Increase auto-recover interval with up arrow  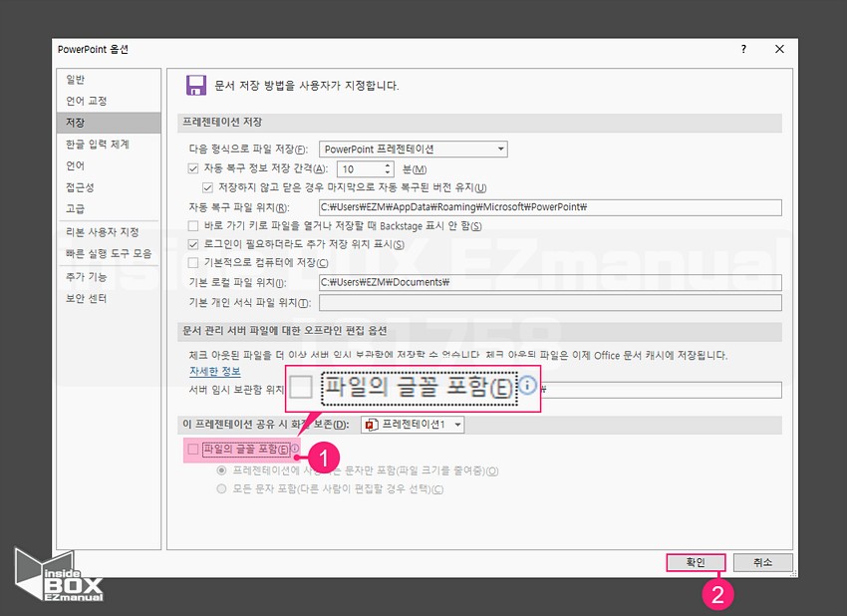coord(388,165)
